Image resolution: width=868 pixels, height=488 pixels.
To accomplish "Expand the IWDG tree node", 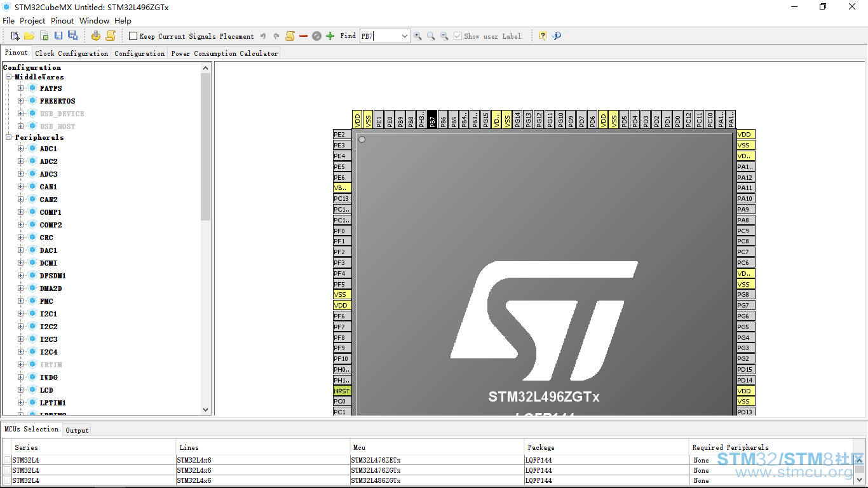I will click(x=21, y=377).
